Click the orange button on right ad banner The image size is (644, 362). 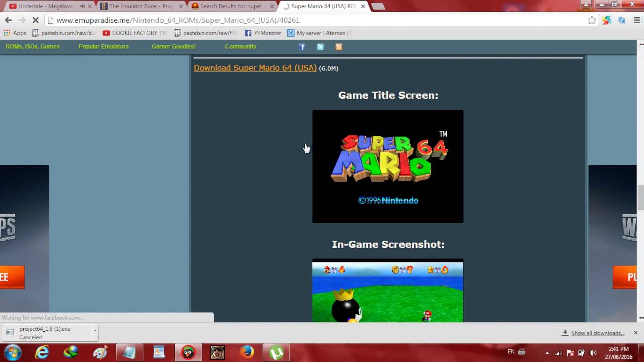(x=625, y=278)
